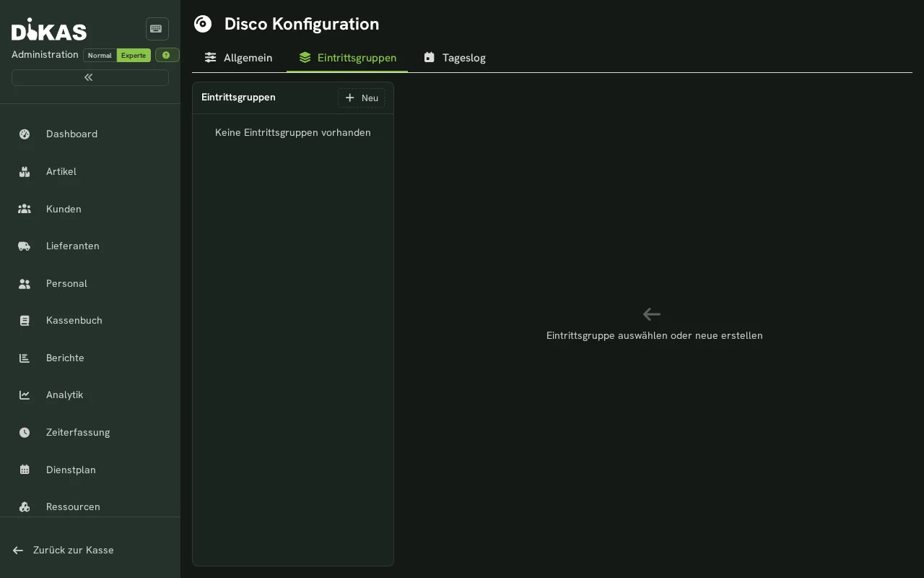The height and width of the screenshot is (578, 924).
Task: Switch to Normal mode
Action: pyautogui.click(x=100, y=56)
